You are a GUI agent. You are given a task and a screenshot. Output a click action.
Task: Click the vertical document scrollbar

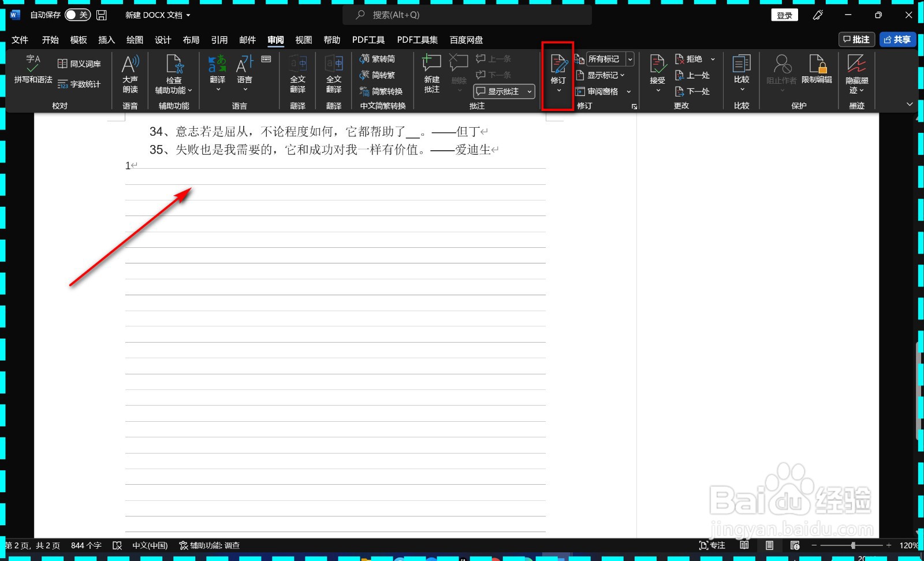click(919, 390)
